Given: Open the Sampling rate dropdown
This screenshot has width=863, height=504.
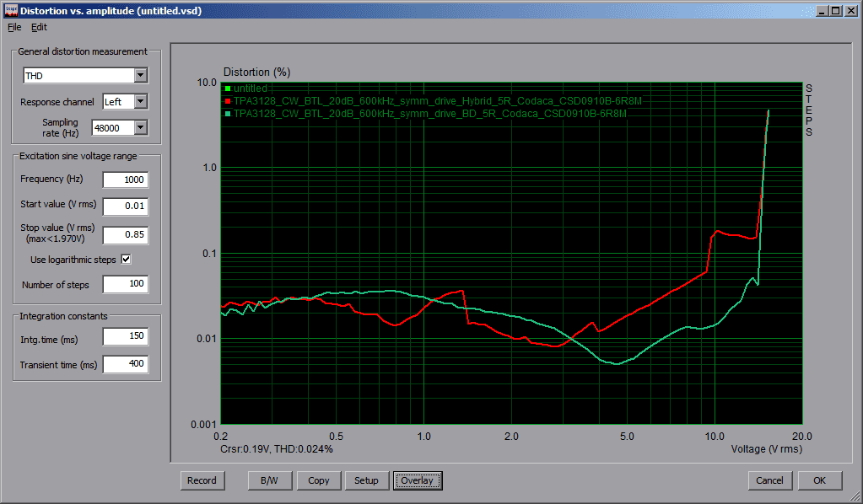Looking at the screenshot, I should click(140, 128).
